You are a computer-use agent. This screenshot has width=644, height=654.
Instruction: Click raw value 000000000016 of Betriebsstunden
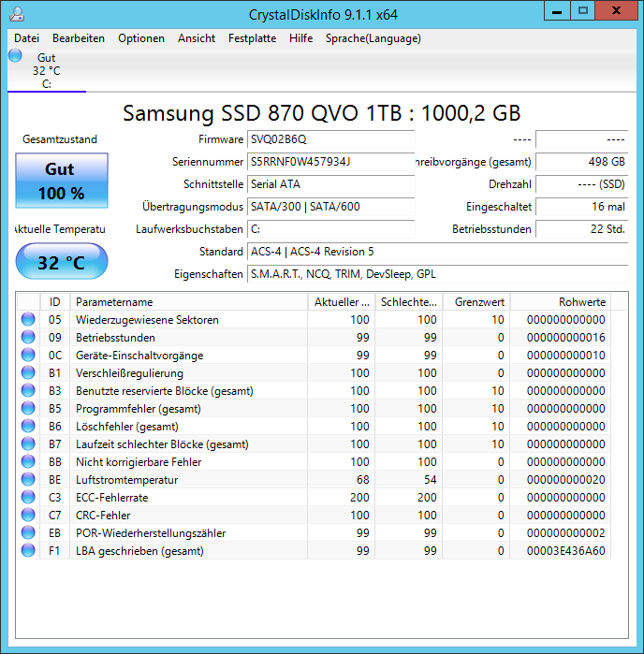click(565, 338)
